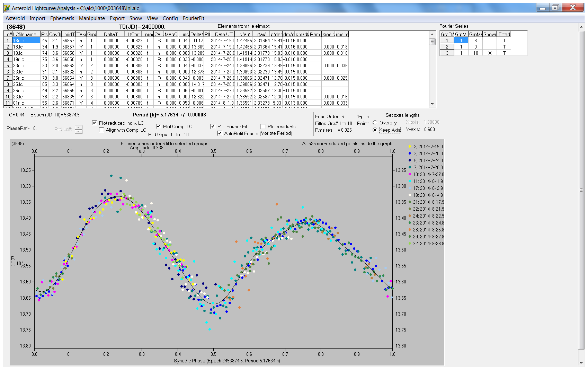Click the Period [h] value text

(169, 115)
